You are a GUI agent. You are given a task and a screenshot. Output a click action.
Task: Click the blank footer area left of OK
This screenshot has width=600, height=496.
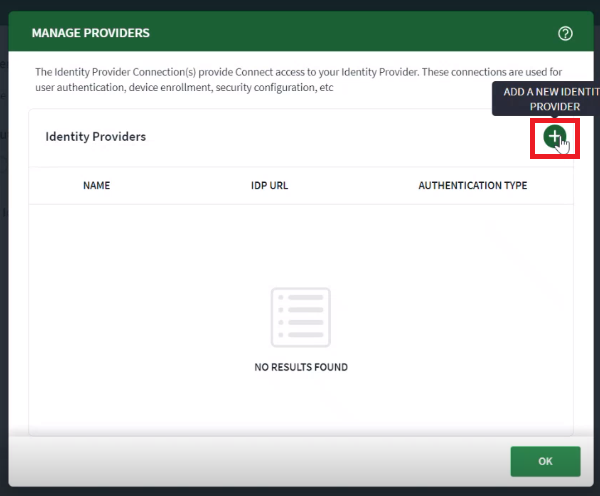(x=250, y=461)
